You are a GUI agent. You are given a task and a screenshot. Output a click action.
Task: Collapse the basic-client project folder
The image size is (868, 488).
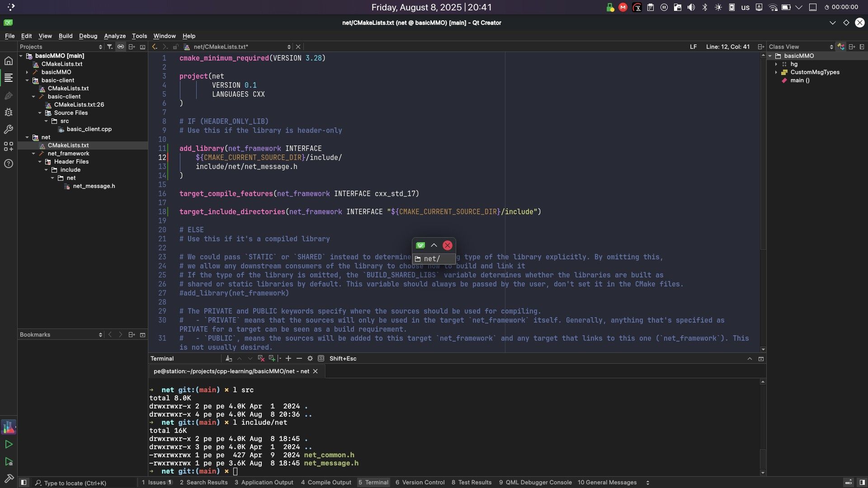click(x=27, y=80)
